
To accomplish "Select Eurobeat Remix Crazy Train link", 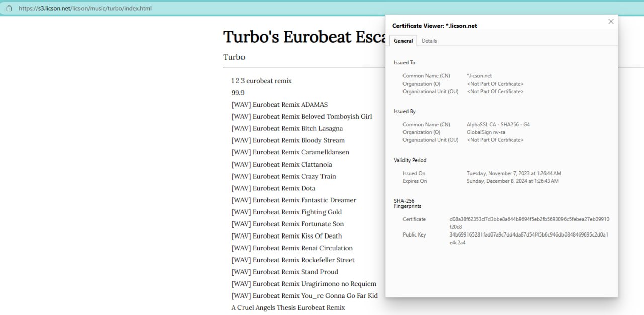I will coord(283,176).
